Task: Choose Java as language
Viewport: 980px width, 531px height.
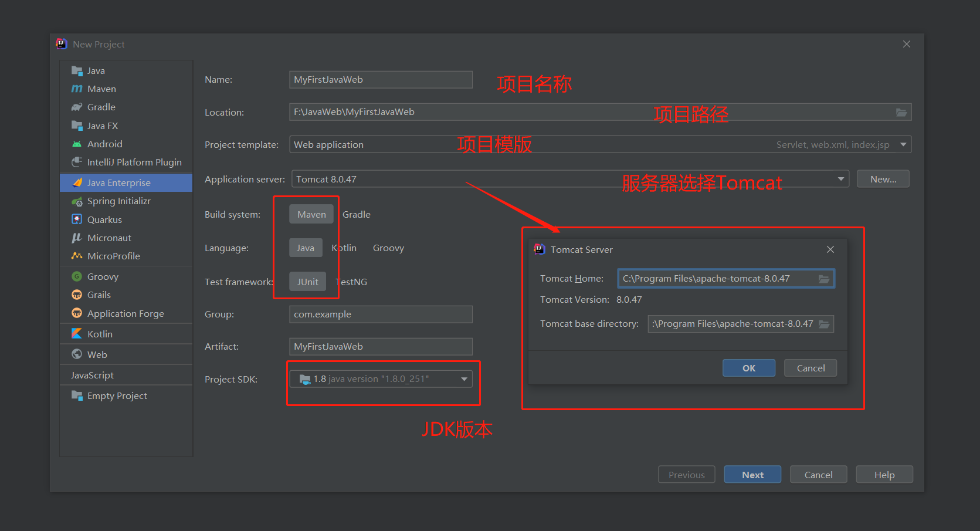Action: coord(306,248)
